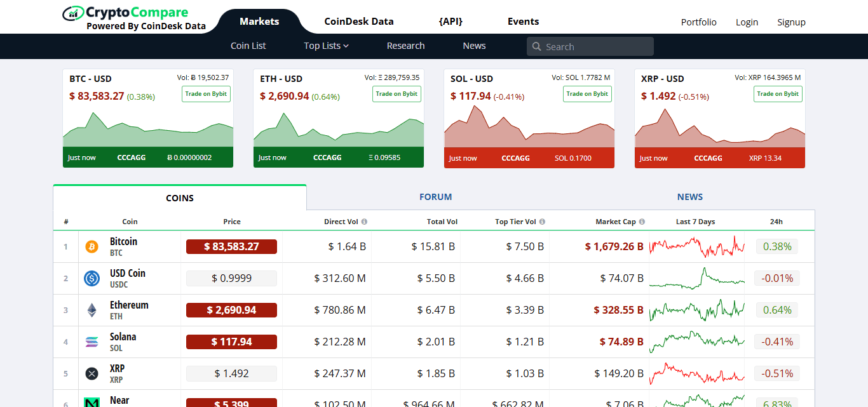Click Bitcoin market cap $ 1,679.26 B
The height and width of the screenshot is (407, 868).
pos(614,246)
